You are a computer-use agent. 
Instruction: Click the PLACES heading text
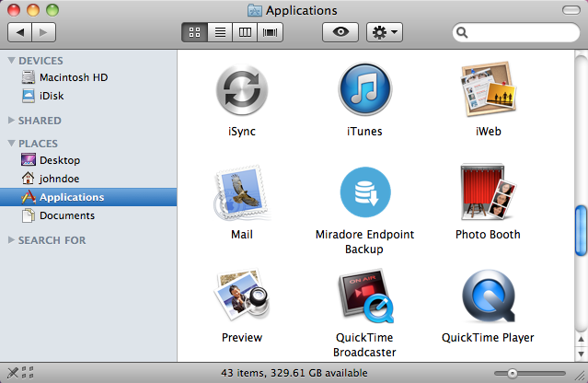coord(39,144)
